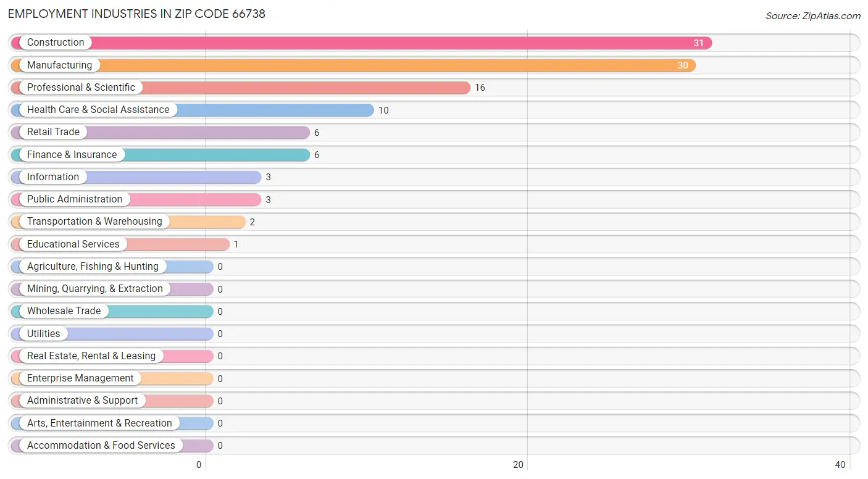Click the Finance & Insurance value 6
Viewport: 868px width, 479px height.
click(x=317, y=155)
